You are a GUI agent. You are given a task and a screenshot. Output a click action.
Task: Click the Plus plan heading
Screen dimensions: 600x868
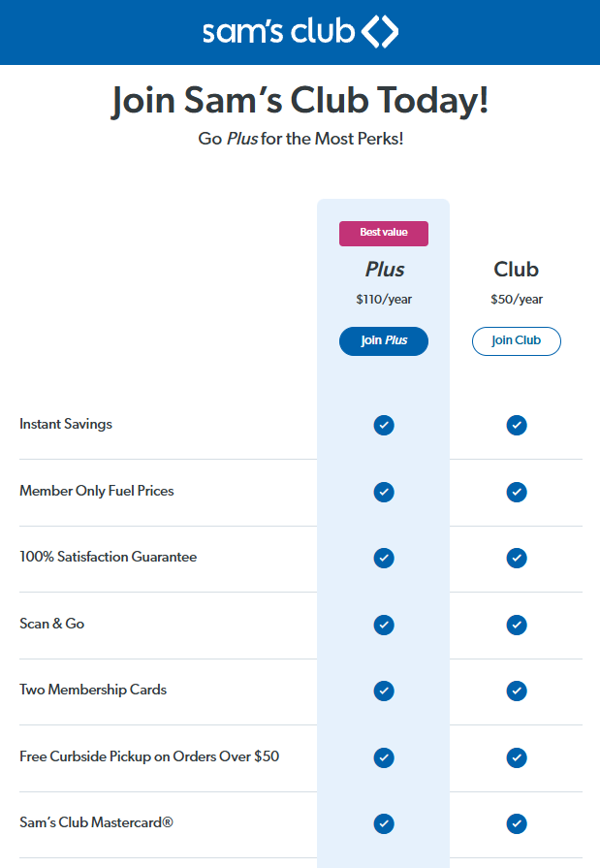coord(385,270)
